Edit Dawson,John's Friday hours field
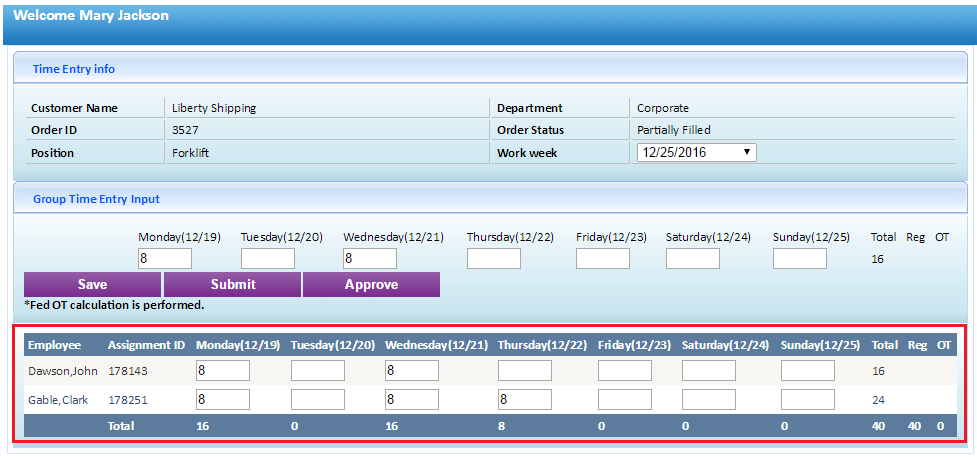This screenshot has height=457, width=977. (x=625, y=370)
